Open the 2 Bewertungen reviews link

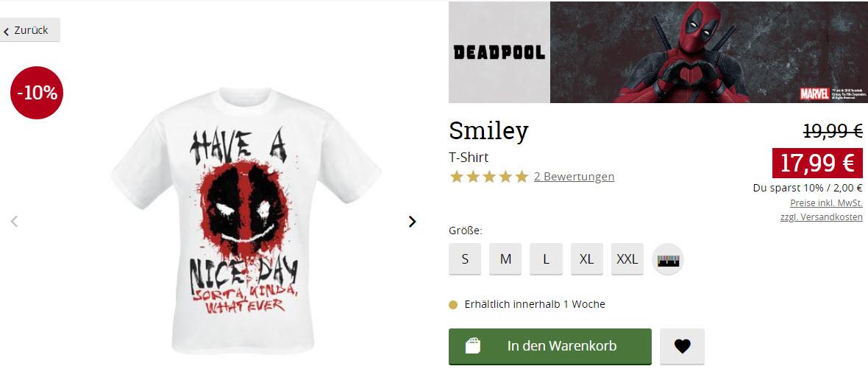(574, 177)
